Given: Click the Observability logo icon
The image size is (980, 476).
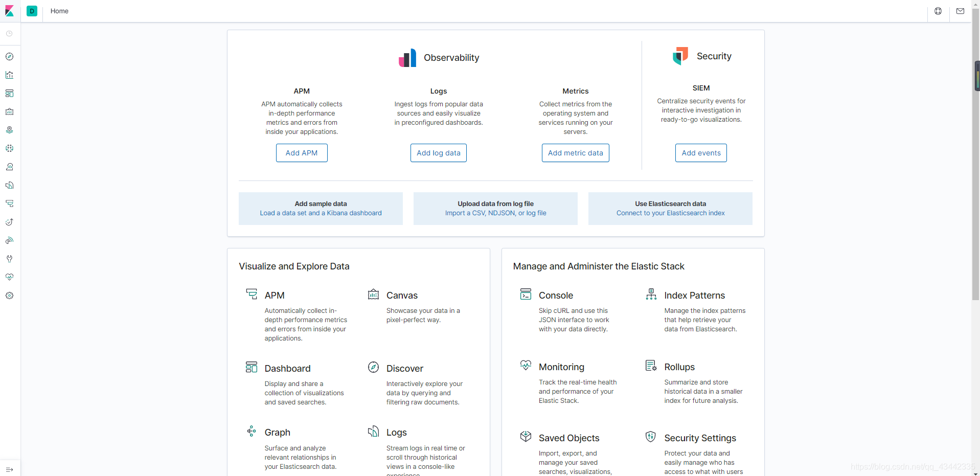Looking at the screenshot, I should (x=407, y=58).
